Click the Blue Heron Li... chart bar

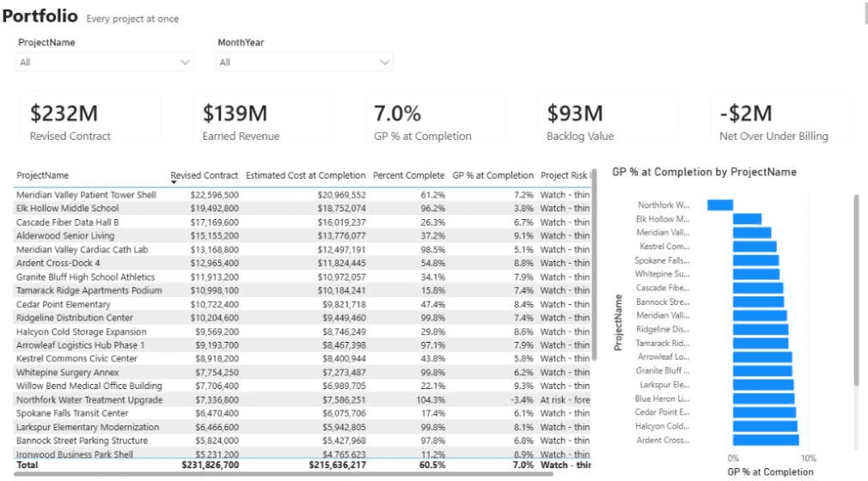[x=764, y=399]
